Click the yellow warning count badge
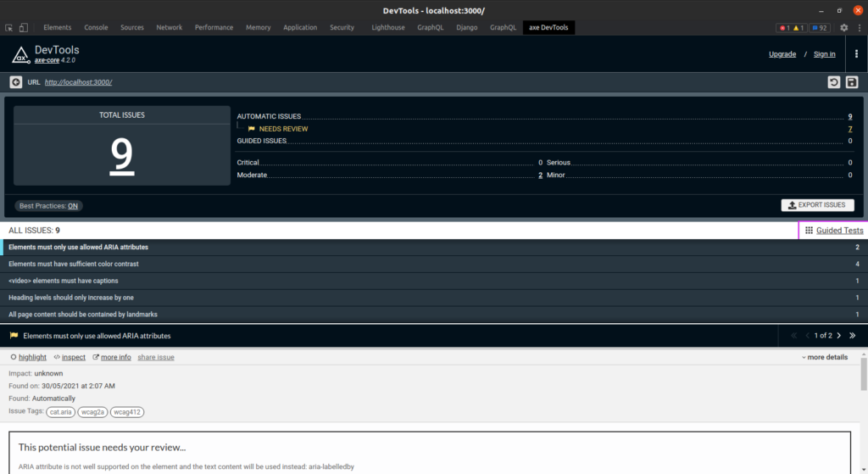 pos(798,28)
